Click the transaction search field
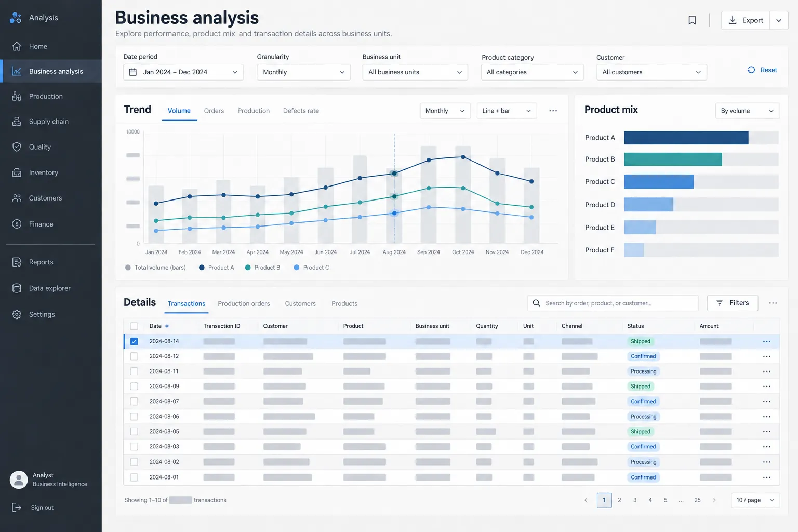 point(613,303)
